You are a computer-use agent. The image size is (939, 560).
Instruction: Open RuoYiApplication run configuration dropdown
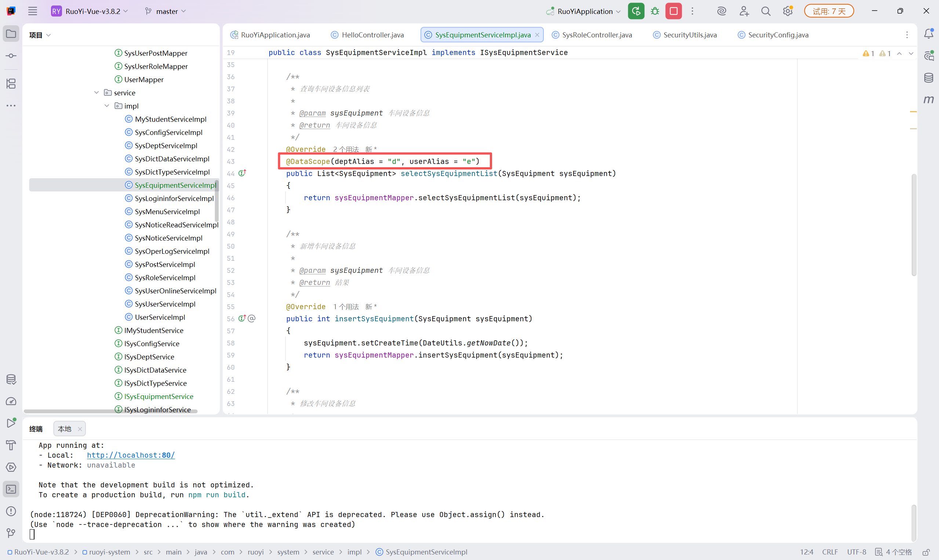point(584,11)
